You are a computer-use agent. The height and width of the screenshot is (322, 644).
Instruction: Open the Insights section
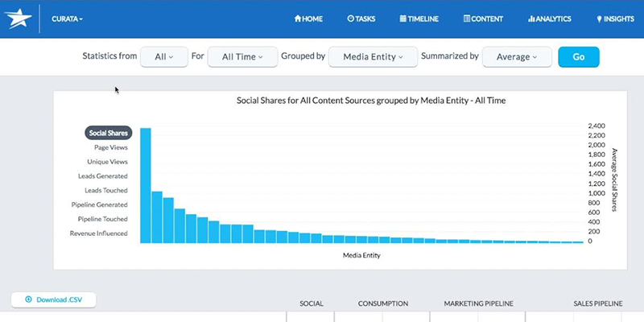pos(615,19)
